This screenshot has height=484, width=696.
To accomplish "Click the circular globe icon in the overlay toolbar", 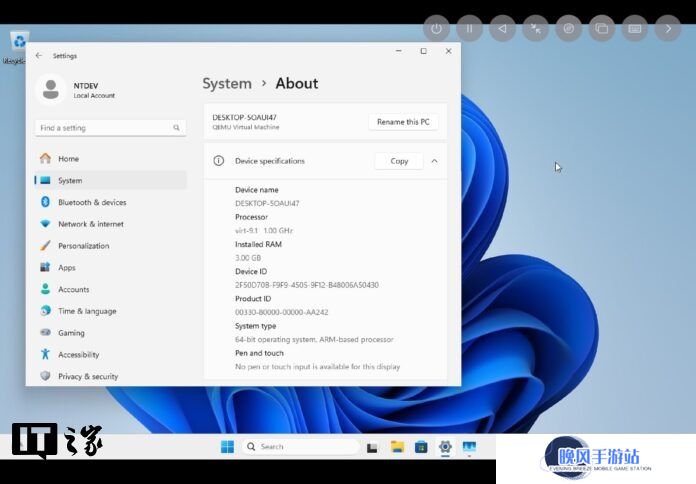I will [569, 29].
